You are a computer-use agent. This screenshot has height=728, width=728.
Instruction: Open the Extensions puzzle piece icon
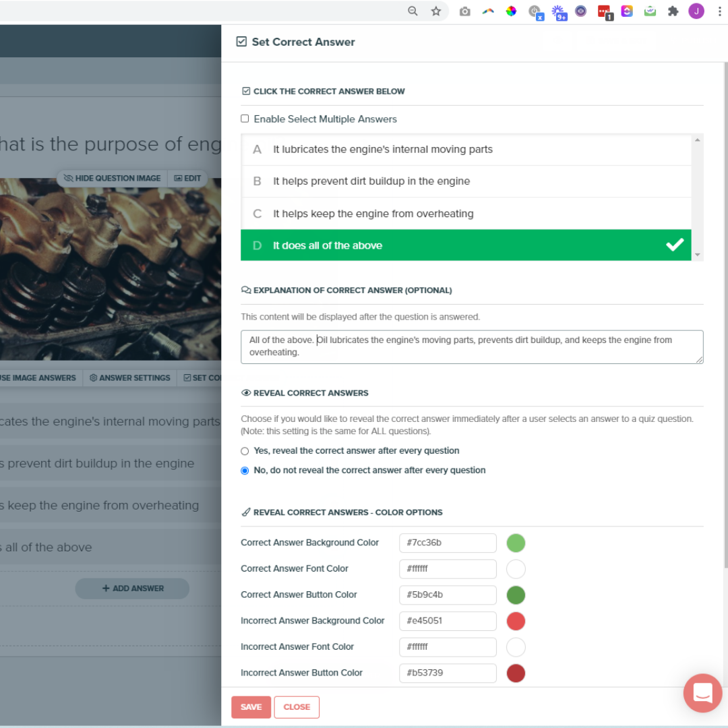673,11
